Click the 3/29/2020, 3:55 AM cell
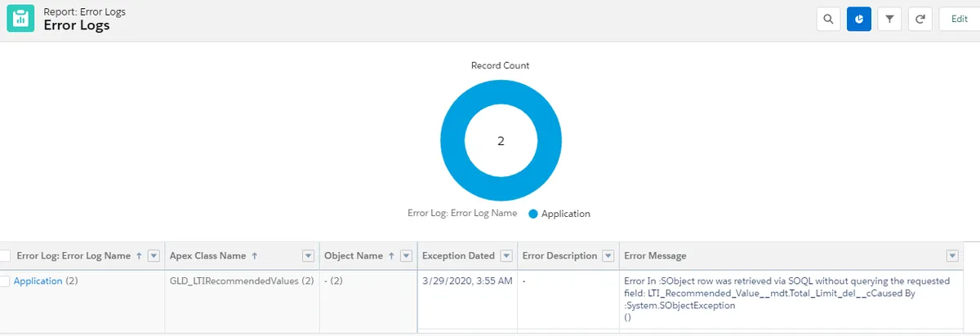Screen dimensions: 980x336 [467, 281]
